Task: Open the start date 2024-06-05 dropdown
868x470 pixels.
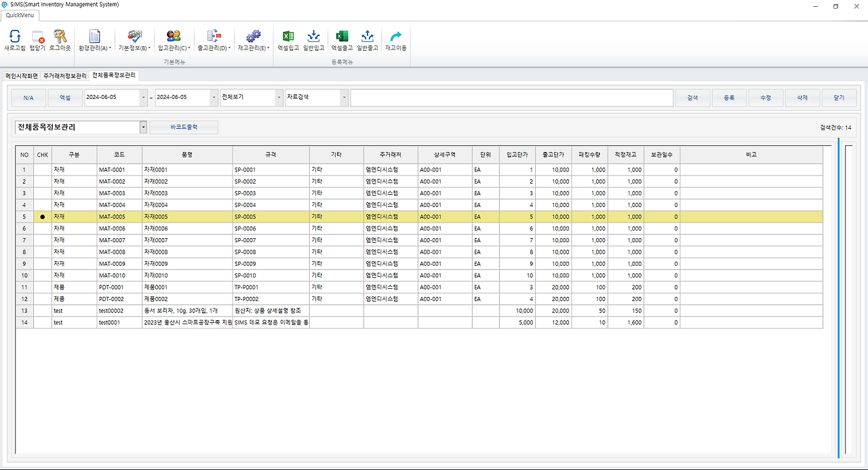Action: pos(144,98)
